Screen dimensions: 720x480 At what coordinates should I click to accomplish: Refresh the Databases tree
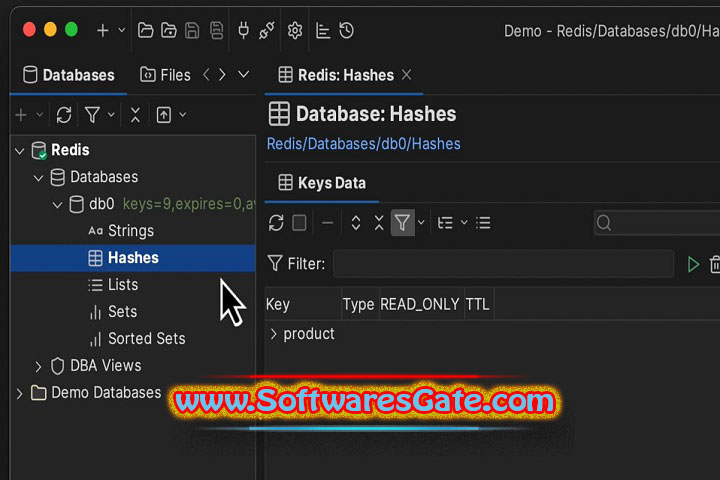64,115
